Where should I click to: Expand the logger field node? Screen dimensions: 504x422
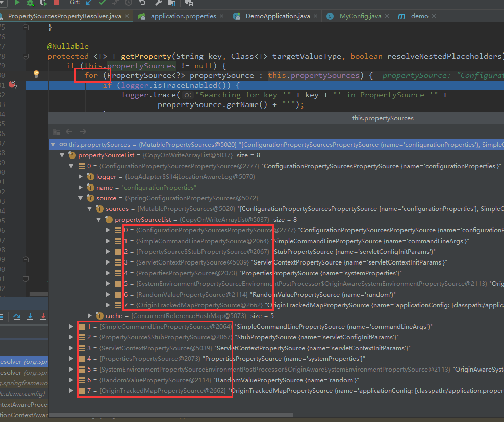pyautogui.click(x=81, y=177)
